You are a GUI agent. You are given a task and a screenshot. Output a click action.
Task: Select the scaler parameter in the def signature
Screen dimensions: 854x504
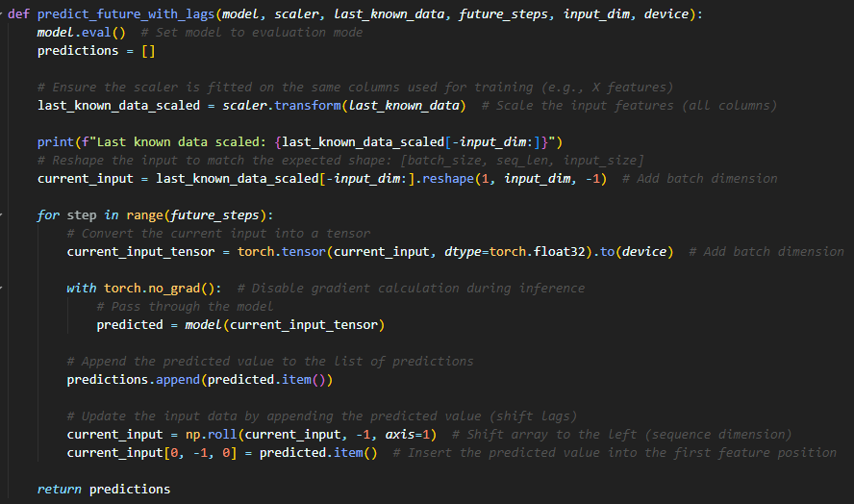pos(296,14)
